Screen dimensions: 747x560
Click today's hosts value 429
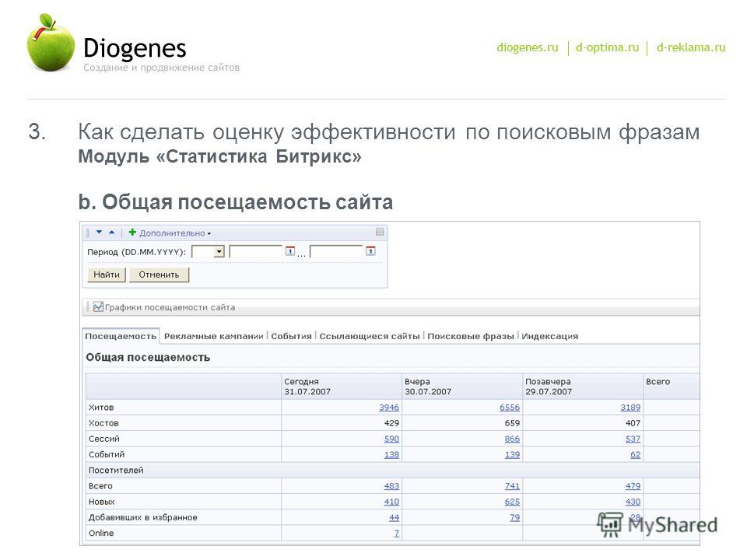(391, 423)
